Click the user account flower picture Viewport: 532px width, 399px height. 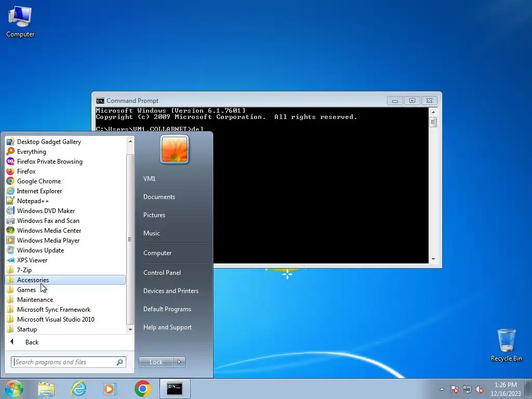pyautogui.click(x=175, y=149)
